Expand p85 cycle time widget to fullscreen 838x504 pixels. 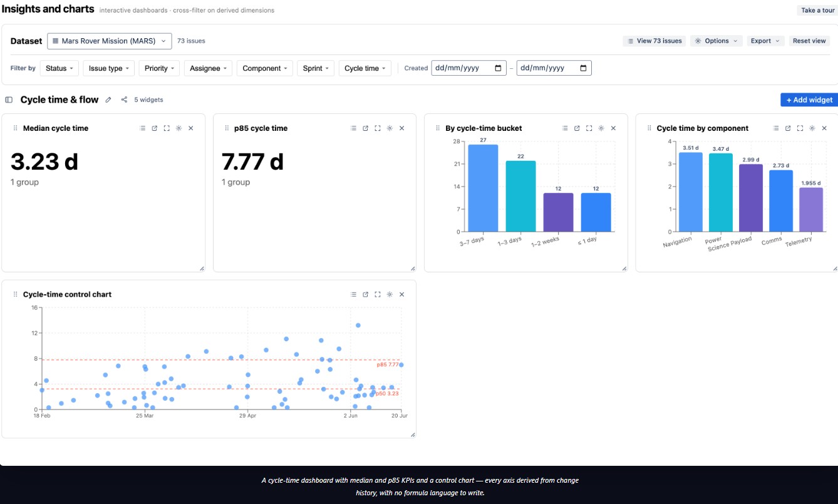pos(378,128)
